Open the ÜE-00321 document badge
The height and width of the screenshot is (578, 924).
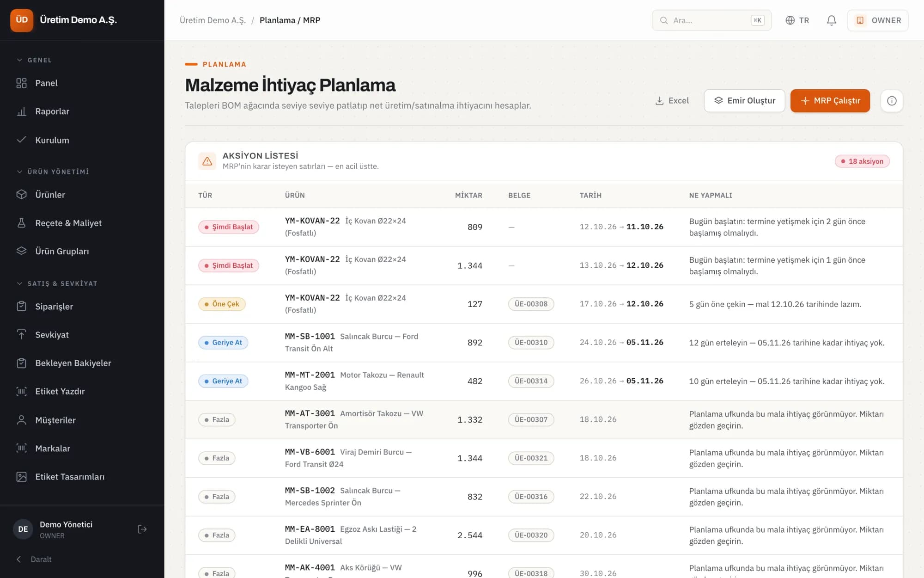(x=531, y=458)
